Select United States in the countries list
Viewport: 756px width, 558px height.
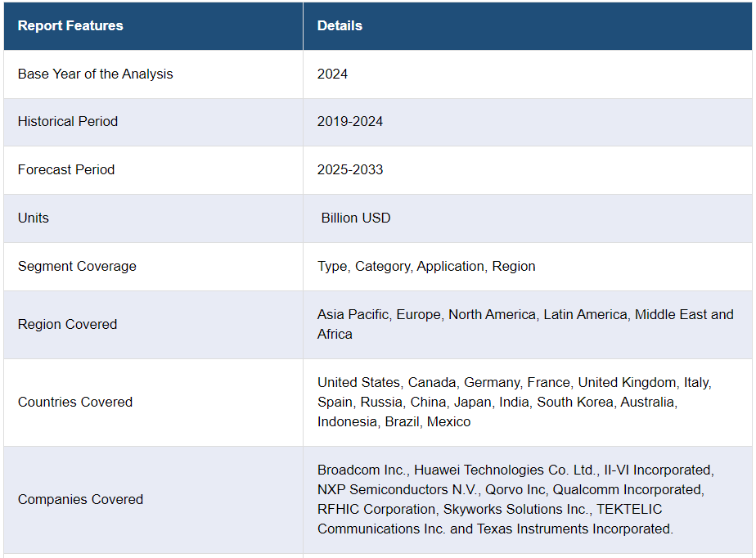[359, 382]
